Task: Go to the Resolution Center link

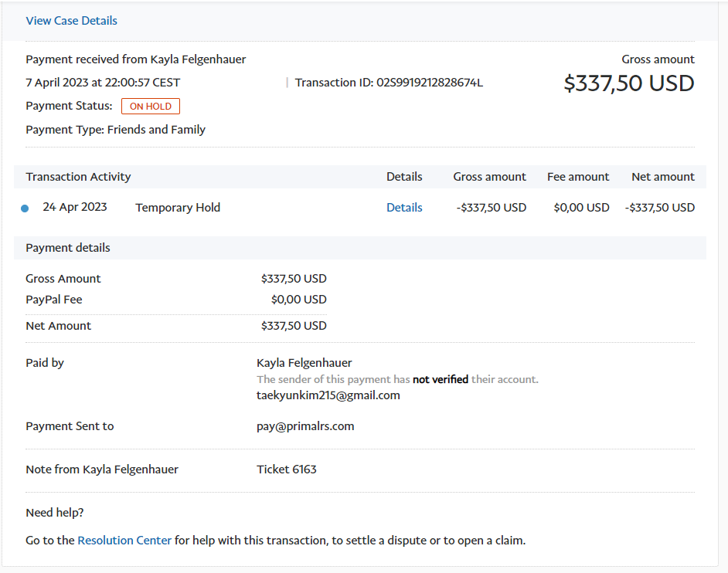Action: 124,541
